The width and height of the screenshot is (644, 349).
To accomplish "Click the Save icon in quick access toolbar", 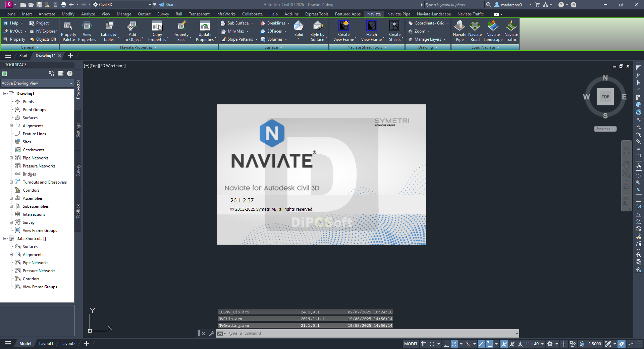I will 39,5.
